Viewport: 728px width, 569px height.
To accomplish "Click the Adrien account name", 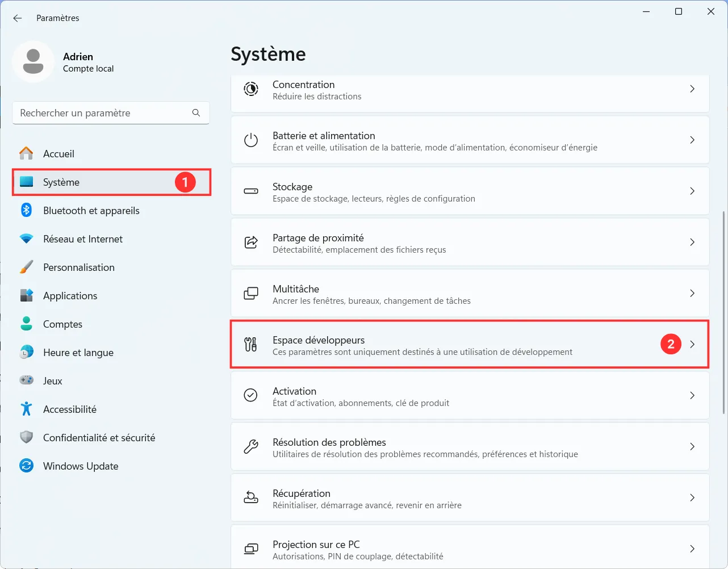I will [x=78, y=57].
